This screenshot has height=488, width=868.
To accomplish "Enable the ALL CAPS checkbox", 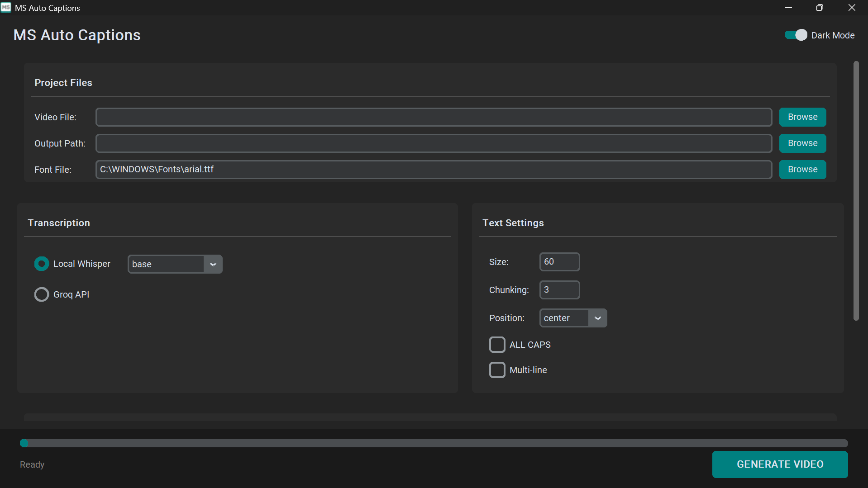I will click(497, 344).
